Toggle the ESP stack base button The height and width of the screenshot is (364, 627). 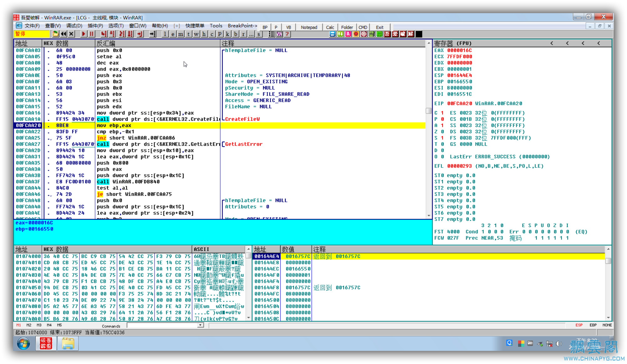click(x=579, y=325)
